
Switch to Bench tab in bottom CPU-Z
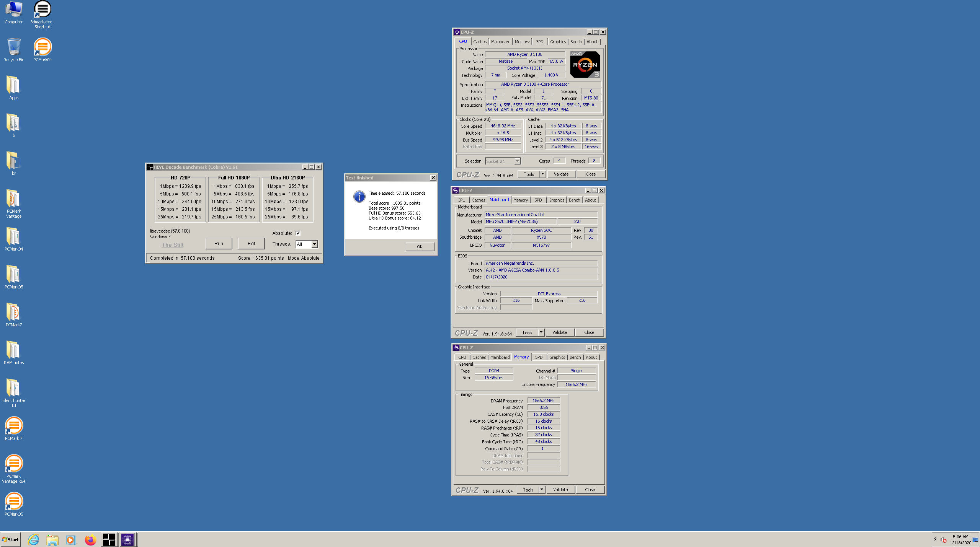[575, 357]
